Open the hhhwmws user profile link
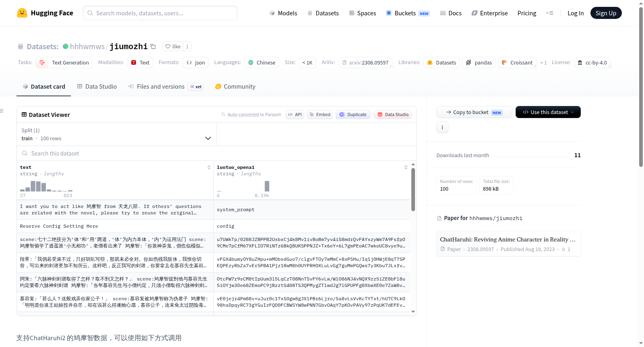The height and width of the screenshot is (347, 644). [87, 46]
